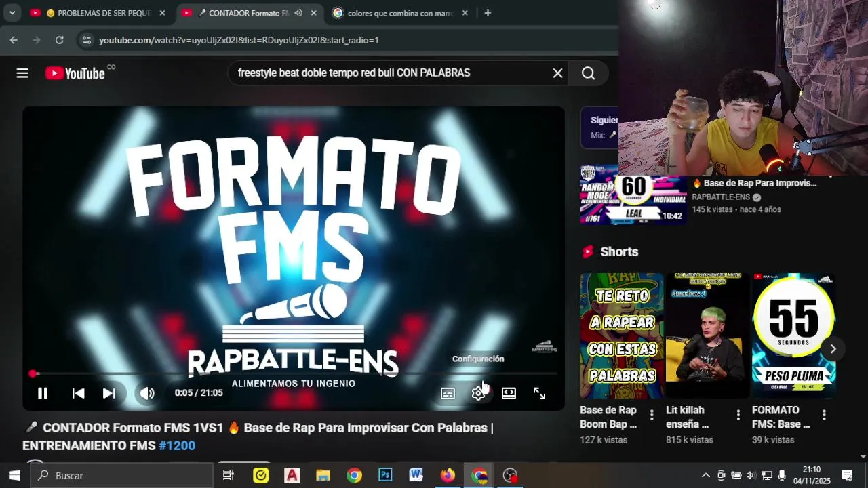Viewport: 868px width, 488px height.
Task: Click the page's vertical scrollbar down arrow
Action: coord(863,457)
